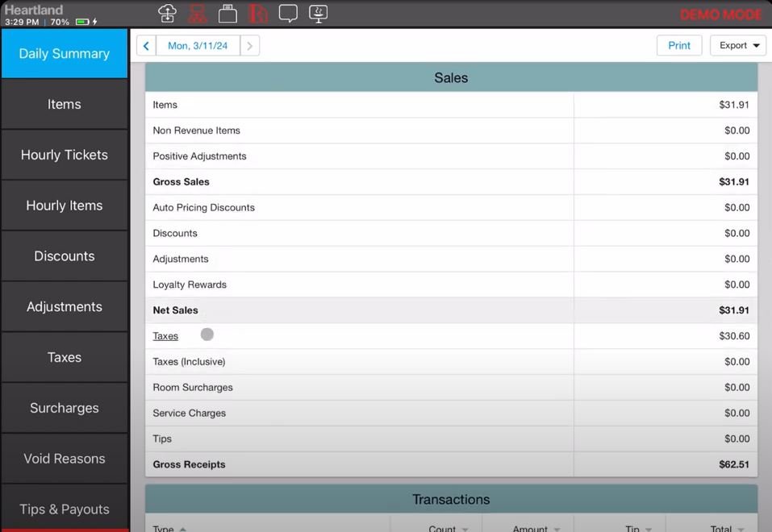Open the Discounts report in sidebar
The image size is (772, 532).
click(65, 256)
